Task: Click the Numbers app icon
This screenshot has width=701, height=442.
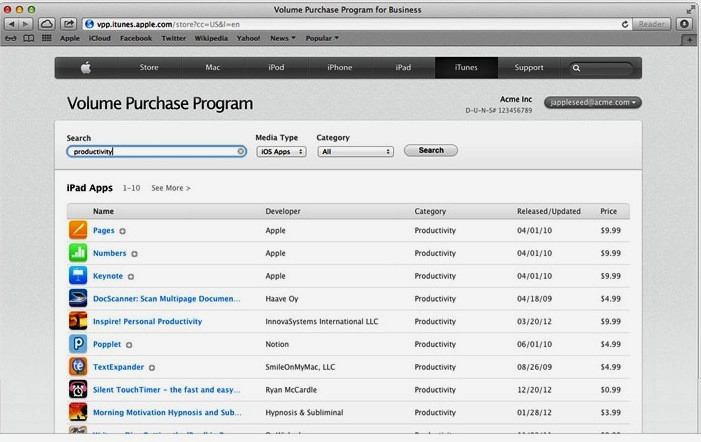Action: tap(78, 253)
